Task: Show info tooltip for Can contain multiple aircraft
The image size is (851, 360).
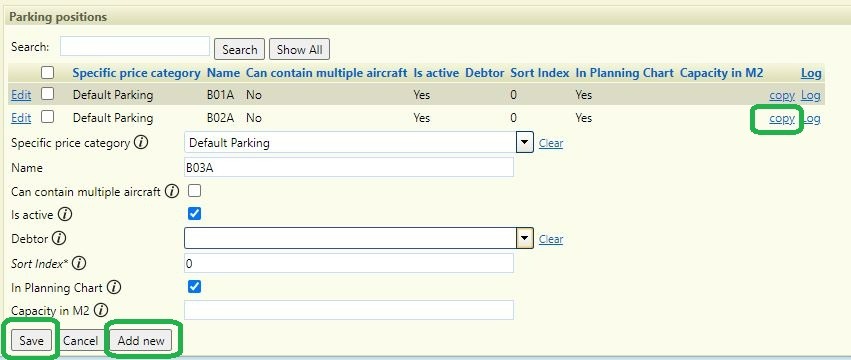Action: click(x=172, y=191)
